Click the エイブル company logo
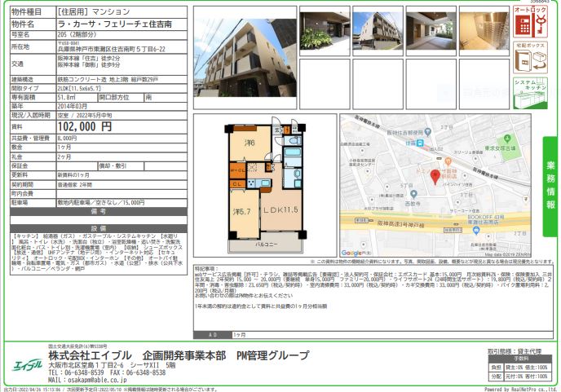The width and height of the screenshot is (561, 392). coord(28,365)
